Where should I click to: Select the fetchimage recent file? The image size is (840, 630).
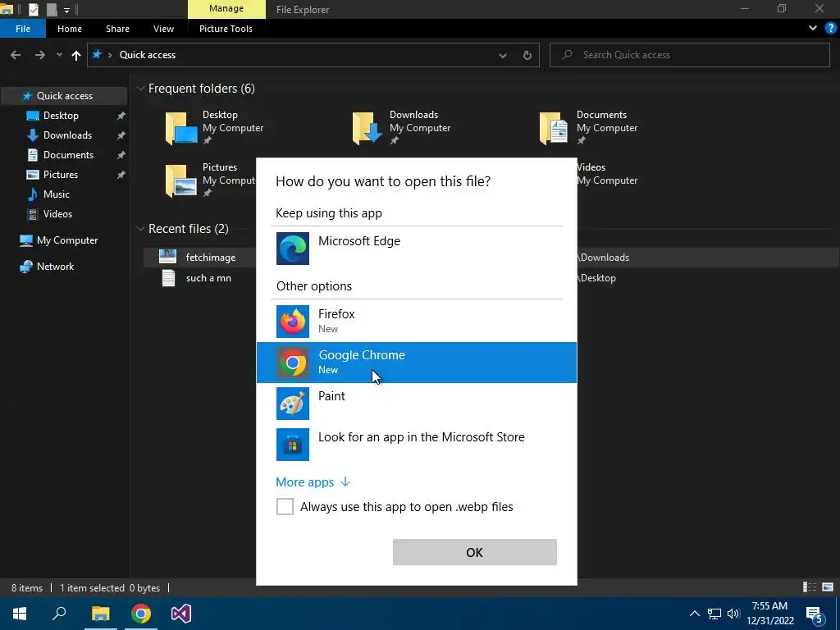[211, 258]
